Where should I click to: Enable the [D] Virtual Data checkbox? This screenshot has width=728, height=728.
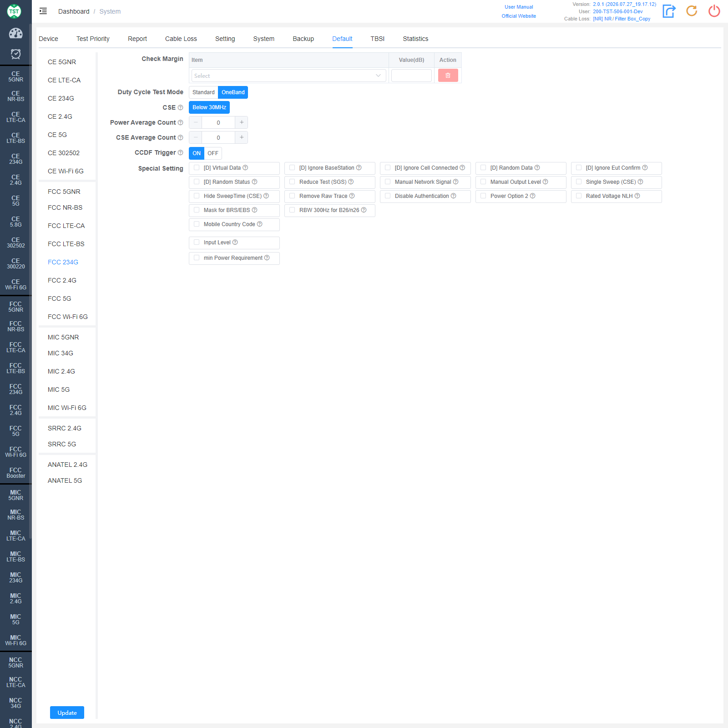197,167
